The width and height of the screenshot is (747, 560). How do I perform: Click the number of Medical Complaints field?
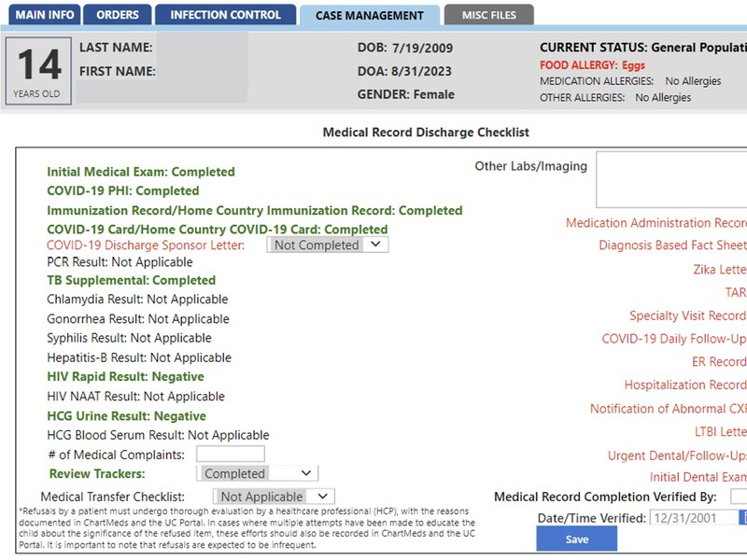click(x=230, y=455)
